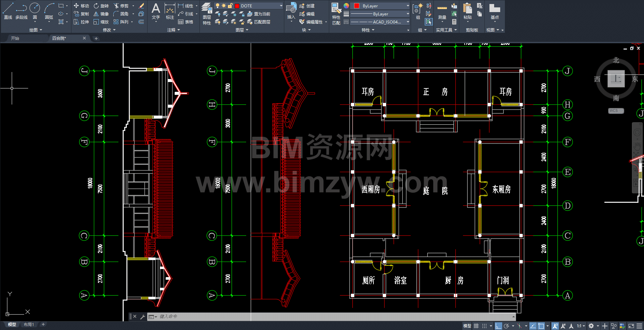This screenshot has width=644, height=330.
Task: Open the Measure (测量) ruler tool
Action: [x=442, y=11]
